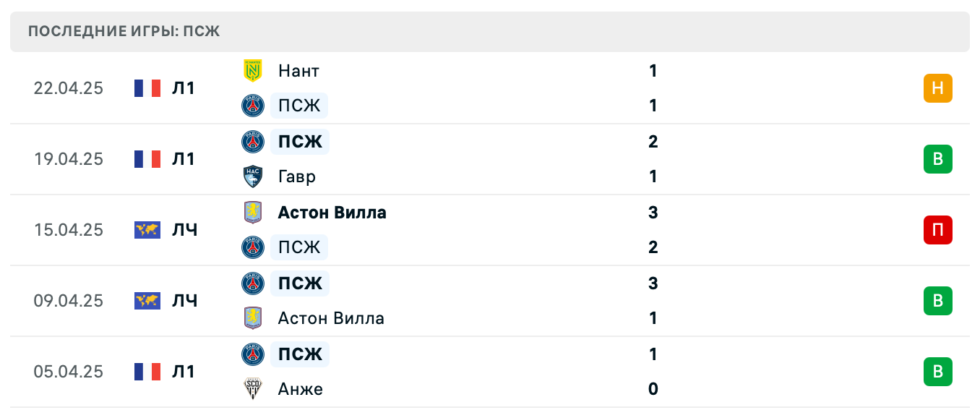
Task: Click Champions League world icon for 15.04.25
Action: pyautogui.click(x=147, y=230)
